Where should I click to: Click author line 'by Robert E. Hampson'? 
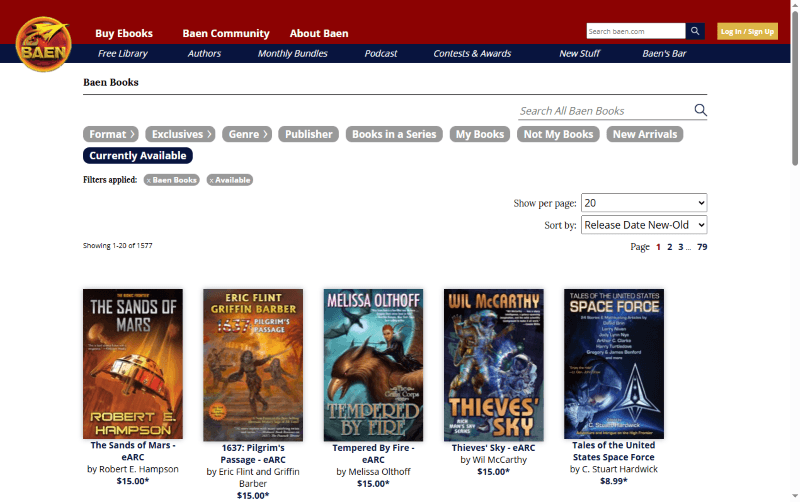[133, 469]
